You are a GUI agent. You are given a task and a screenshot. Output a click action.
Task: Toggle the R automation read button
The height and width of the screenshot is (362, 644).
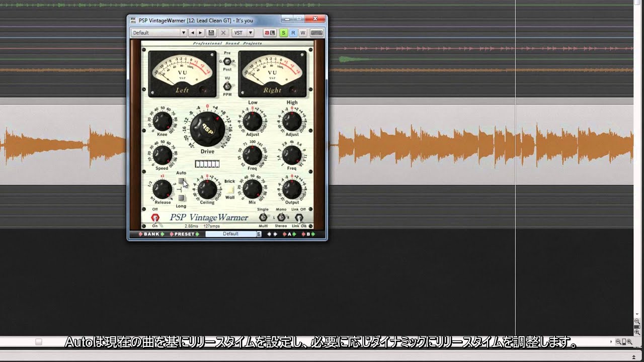pos(293,33)
